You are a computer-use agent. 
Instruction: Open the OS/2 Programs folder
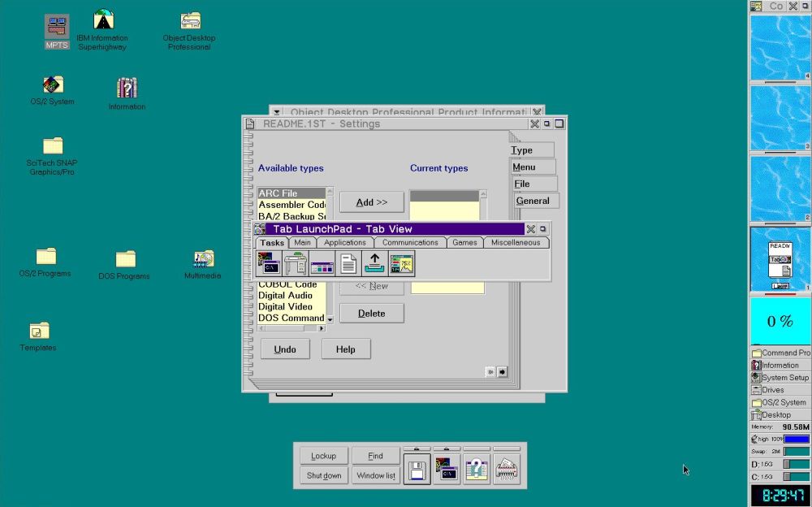coord(45,262)
